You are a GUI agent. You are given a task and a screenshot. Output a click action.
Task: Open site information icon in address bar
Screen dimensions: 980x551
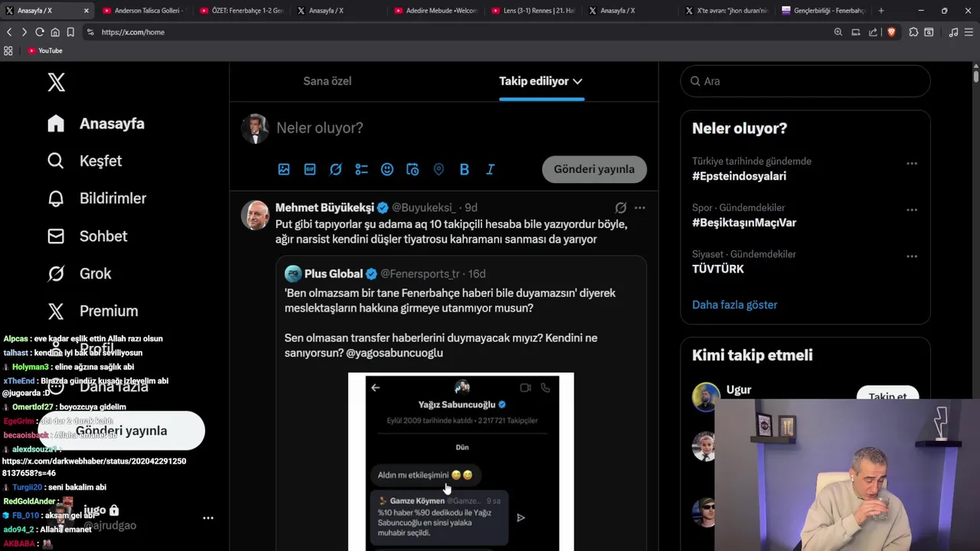click(90, 32)
